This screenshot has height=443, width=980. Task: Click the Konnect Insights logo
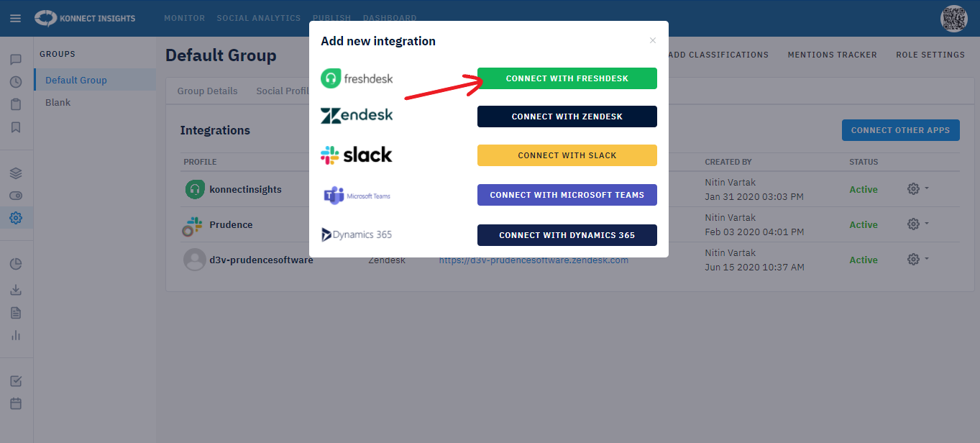(x=84, y=18)
